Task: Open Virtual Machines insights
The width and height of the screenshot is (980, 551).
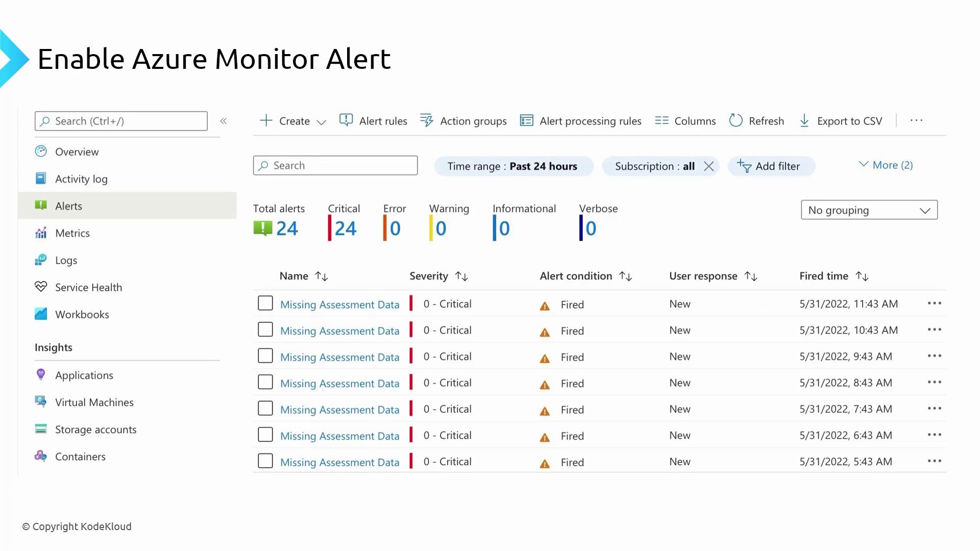Action: pyautogui.click(x=94, y=402)
